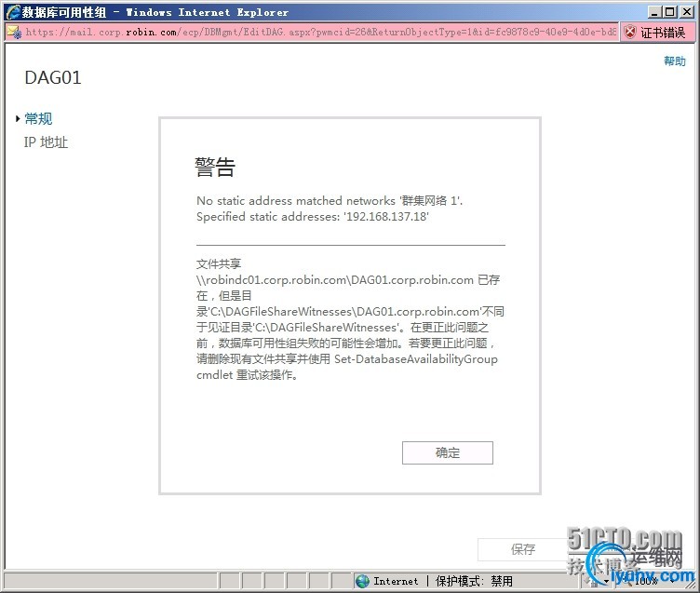Click the page icon in the address bar

click(14, 33)
